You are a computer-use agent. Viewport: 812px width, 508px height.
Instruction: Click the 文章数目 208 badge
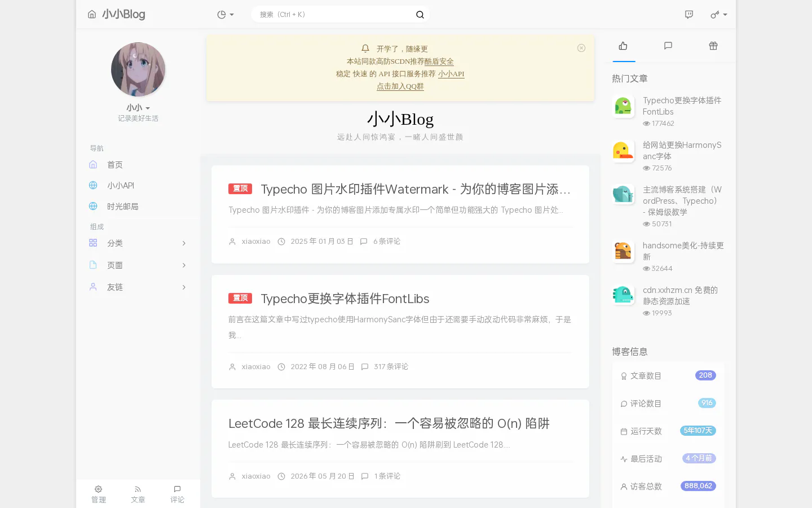point(705,375)
